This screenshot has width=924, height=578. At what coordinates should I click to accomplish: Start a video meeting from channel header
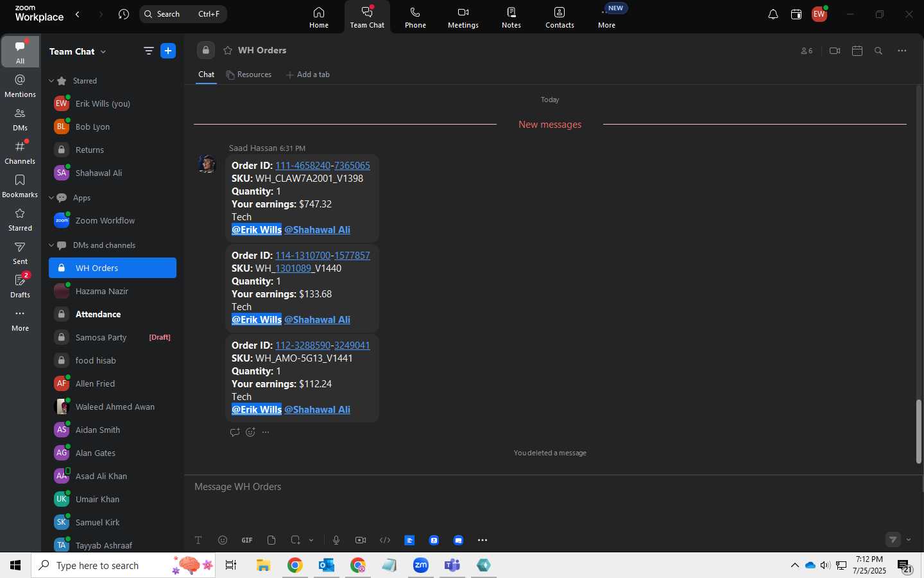[x=835, y=51]
